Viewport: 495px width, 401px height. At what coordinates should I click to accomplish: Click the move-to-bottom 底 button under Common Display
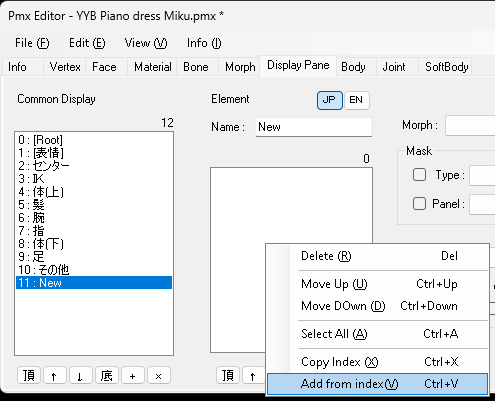[107, 376]
